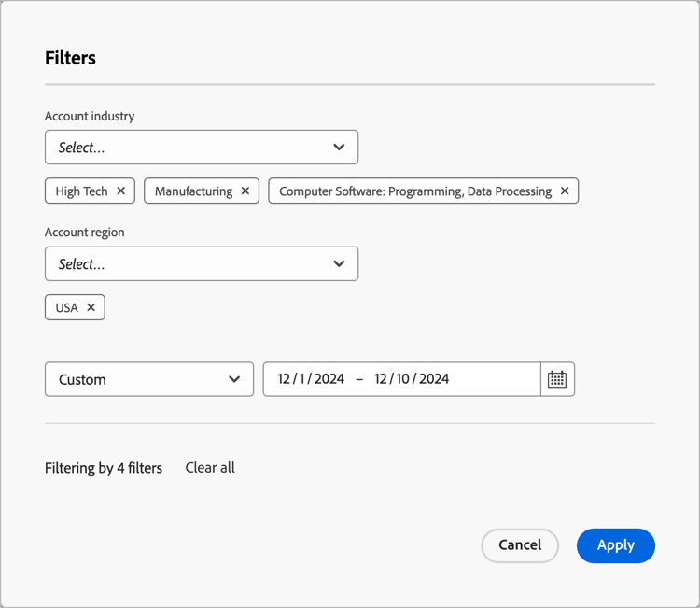Remove the High Tech filter tag
700x608 pixels.
coord(121,191)
